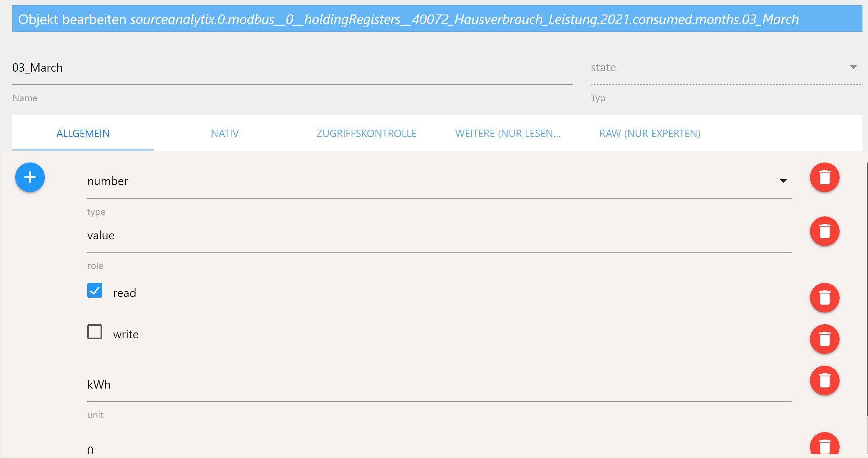Select the ALLGEMEIN tab
Image resolution: width=868 pixels, height=458 pixels.
(x=83, y=133)
